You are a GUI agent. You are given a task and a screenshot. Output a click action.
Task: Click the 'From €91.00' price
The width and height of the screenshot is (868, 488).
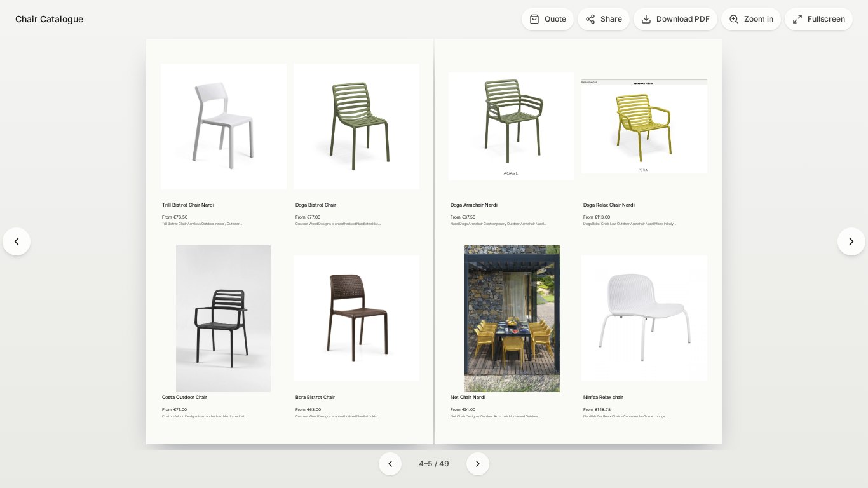463,410
